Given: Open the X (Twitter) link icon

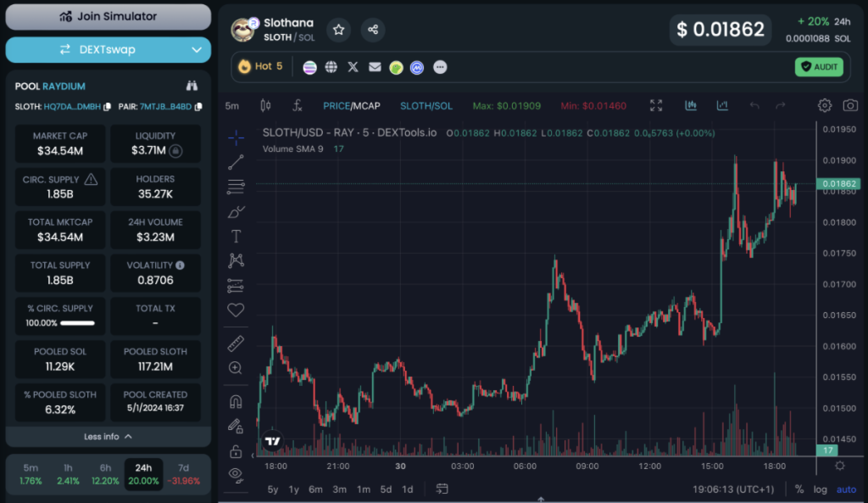Looking at the screenshot, I should pyautogui.click(x=353, y=67).
